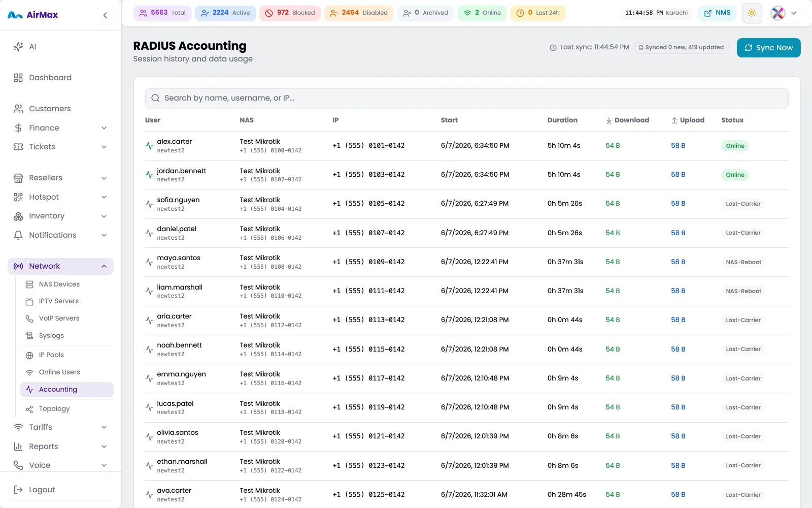Click the 2224 Active stat badge
This screenshot has height=508, width=812.
(x=225, y=13)
